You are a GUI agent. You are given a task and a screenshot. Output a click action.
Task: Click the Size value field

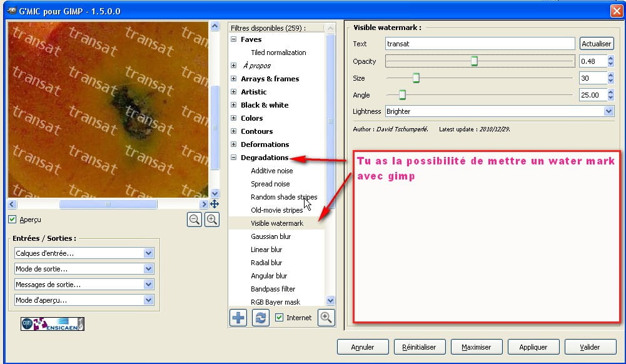[x=593, y=78]
